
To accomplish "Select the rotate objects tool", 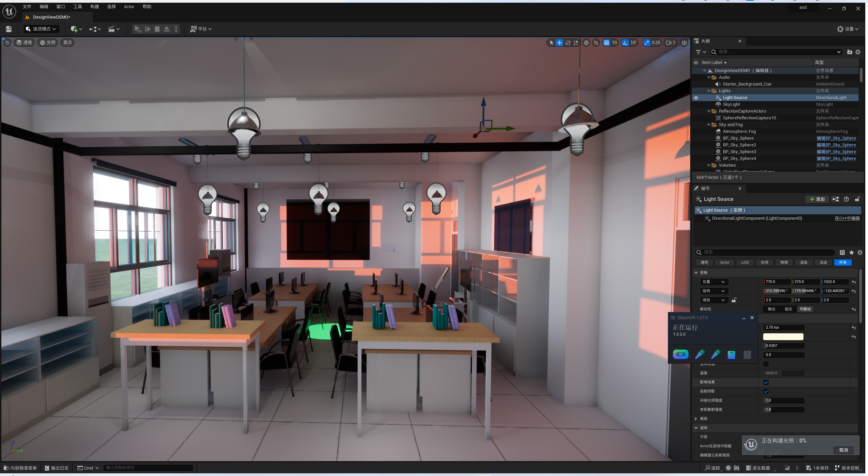I will 568,43.
